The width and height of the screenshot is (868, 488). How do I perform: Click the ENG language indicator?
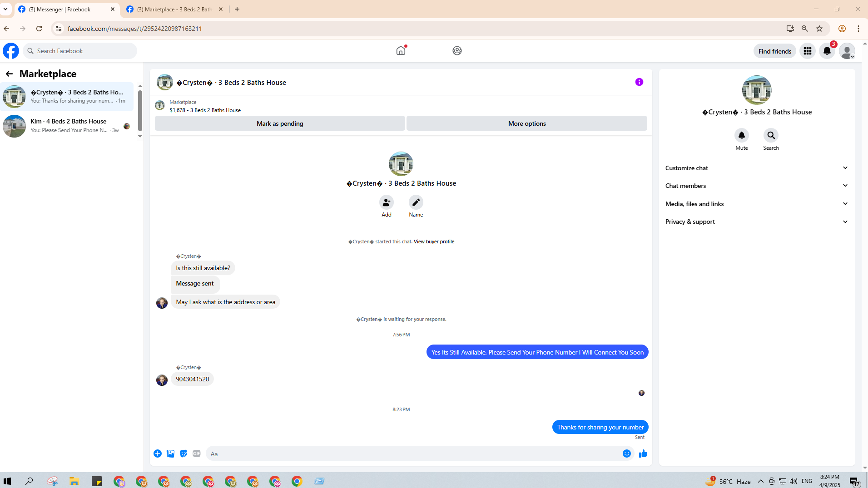(807, 481)
